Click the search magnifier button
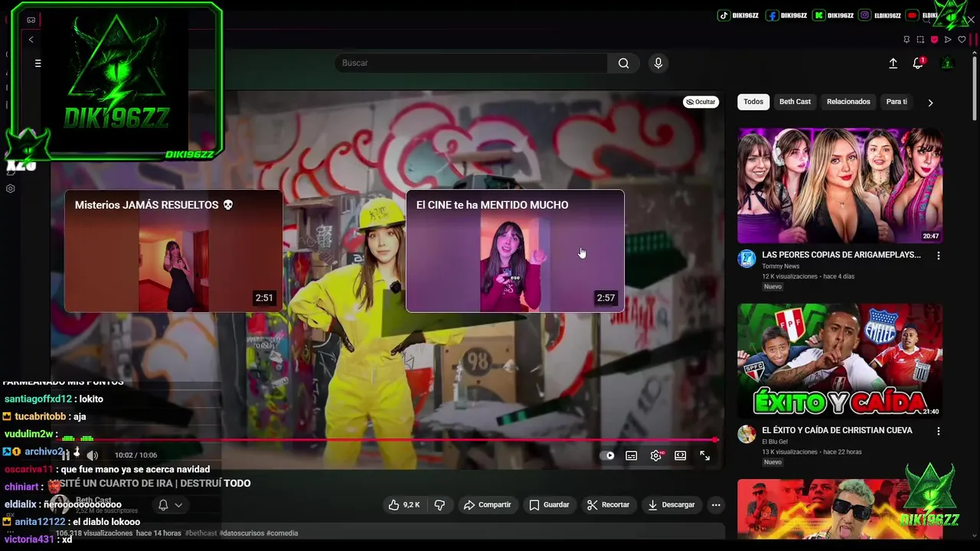 pyautogui.click(x=623, y=64)
